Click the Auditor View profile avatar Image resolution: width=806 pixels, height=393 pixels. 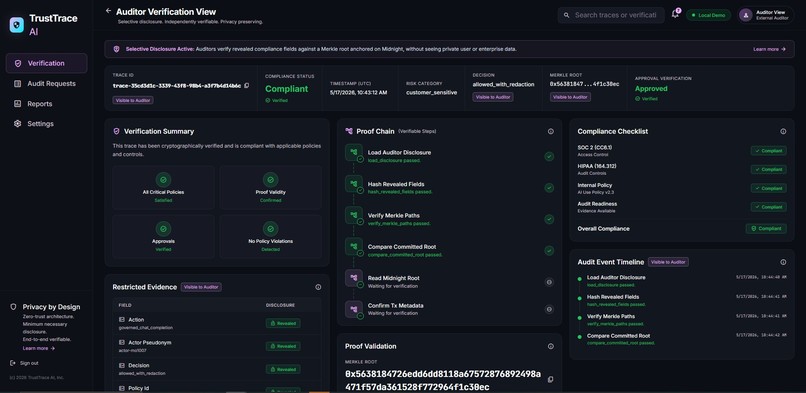point(745,15)
